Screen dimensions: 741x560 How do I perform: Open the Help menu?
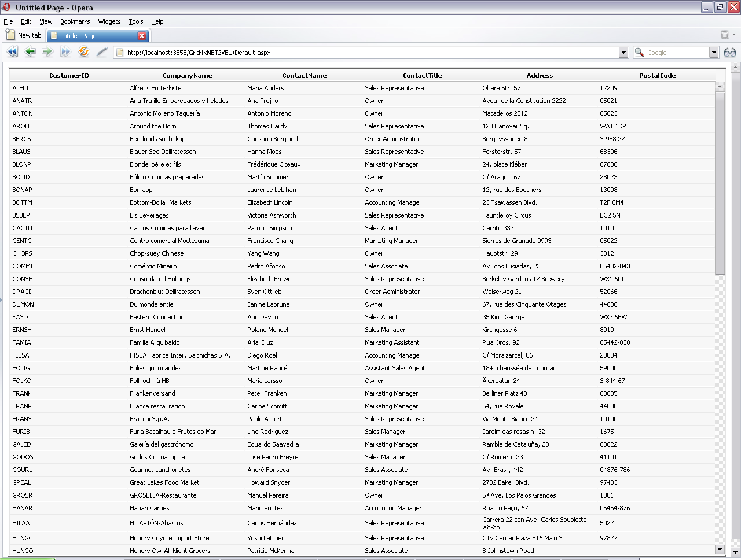[x=157, y=21]
